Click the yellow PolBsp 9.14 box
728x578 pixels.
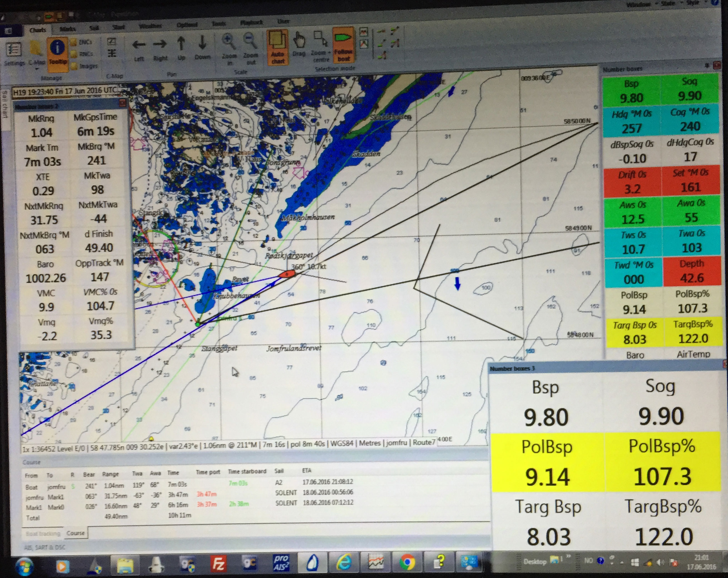[x=547, y=462]
